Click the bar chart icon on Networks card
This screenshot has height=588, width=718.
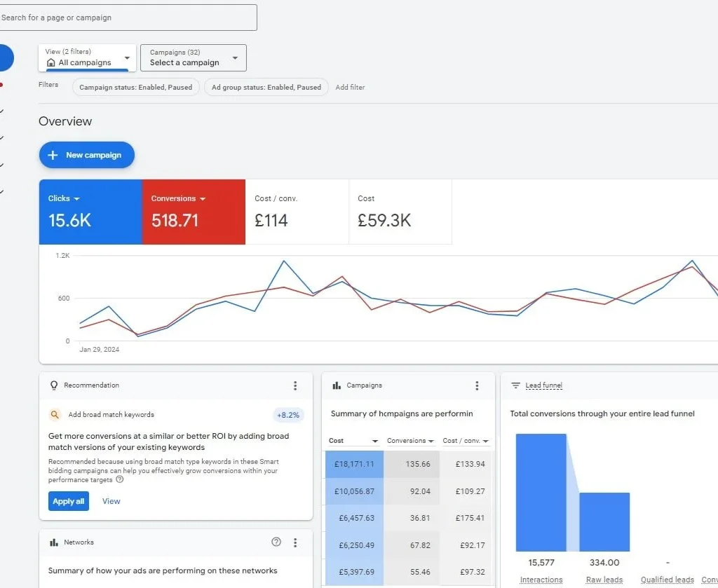[54, 542]
